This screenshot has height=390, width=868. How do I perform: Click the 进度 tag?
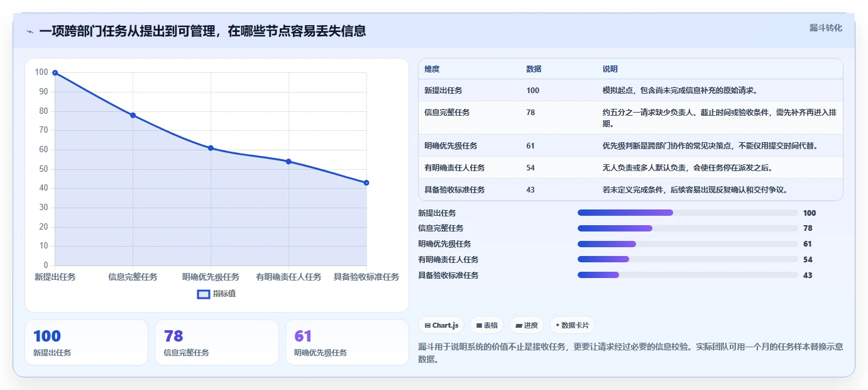click(x=527, y=325)
